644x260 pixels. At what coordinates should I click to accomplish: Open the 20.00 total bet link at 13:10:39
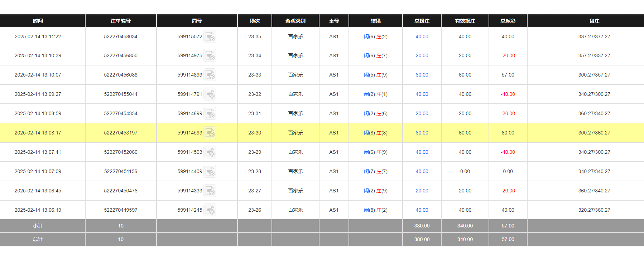point(422,55)
